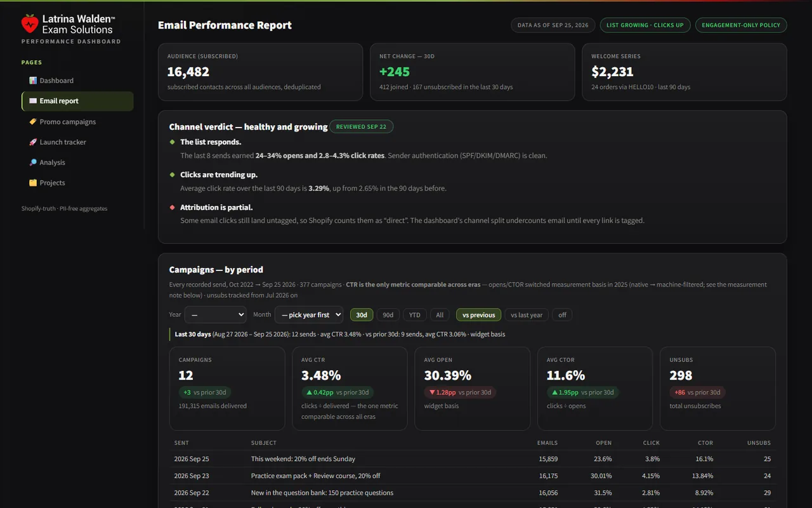Image resolution: width=812 pixels, height=508 pixels.
Task: Turn comparison off
Action: point(562,315)
